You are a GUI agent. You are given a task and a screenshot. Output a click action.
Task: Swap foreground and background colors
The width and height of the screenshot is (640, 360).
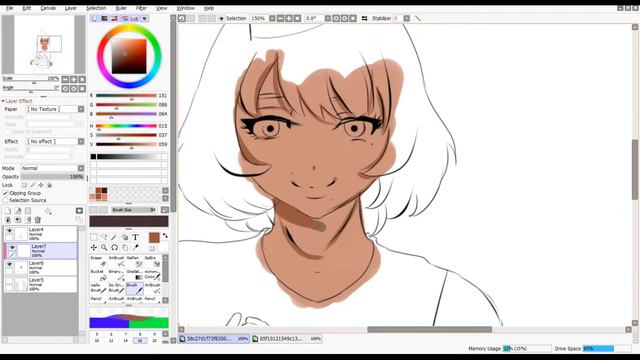(165, 236)
